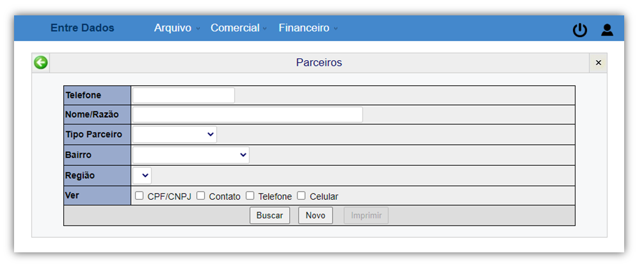Viewport: 644px width, 269px height.
Task: Close the Parceiros panel with X
Action: click(599, 63)
